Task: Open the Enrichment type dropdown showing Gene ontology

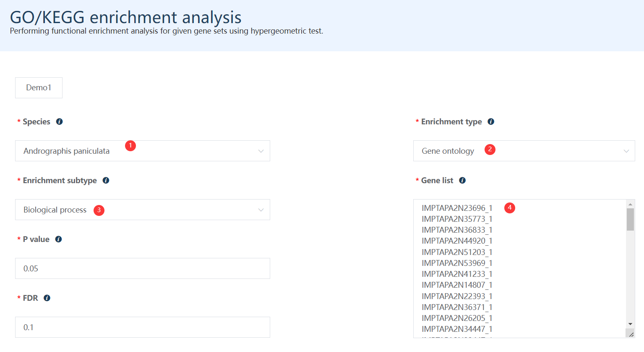Action: [524, 151]
